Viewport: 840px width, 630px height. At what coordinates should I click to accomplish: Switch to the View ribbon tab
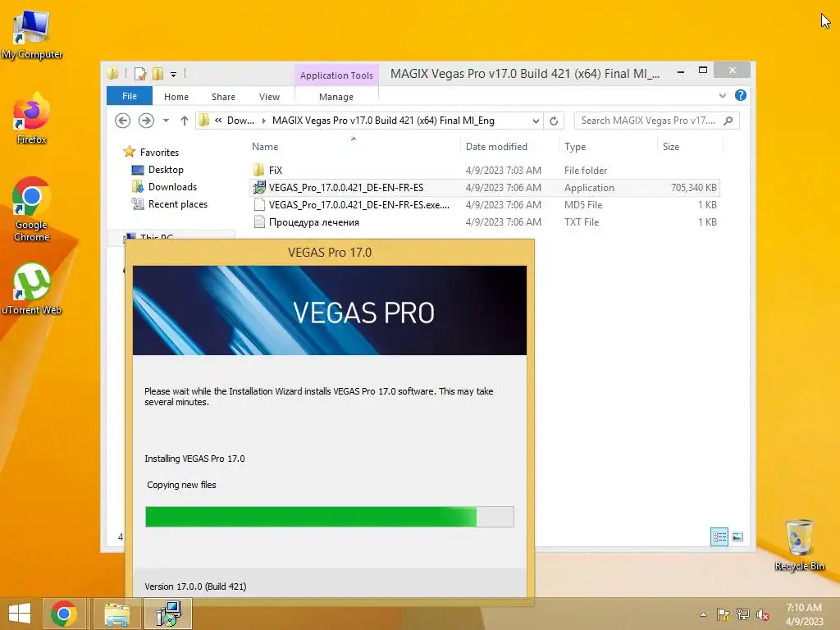[269, 97]
